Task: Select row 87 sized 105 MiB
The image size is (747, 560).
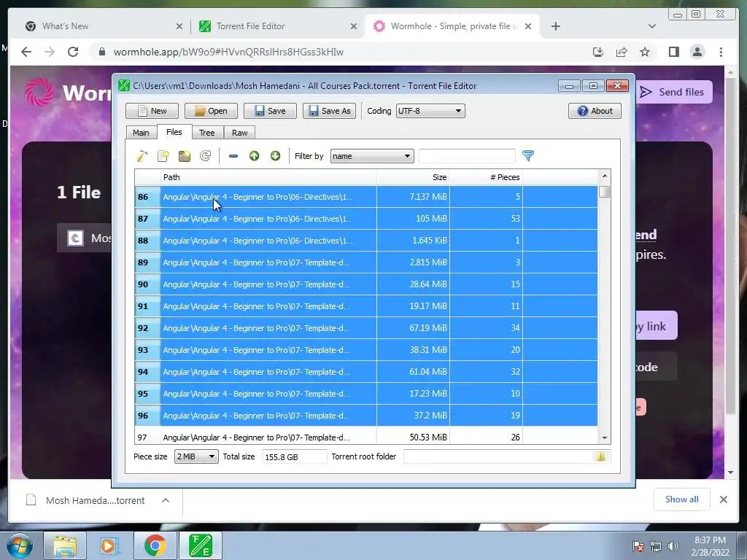Action: click(x=366, y=219)
